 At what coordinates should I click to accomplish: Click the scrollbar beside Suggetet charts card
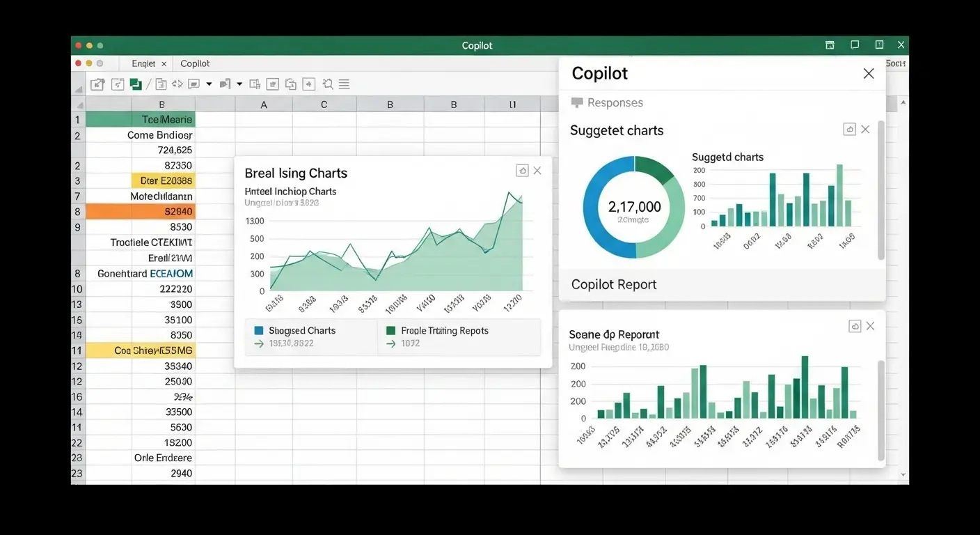click(881, 189)
